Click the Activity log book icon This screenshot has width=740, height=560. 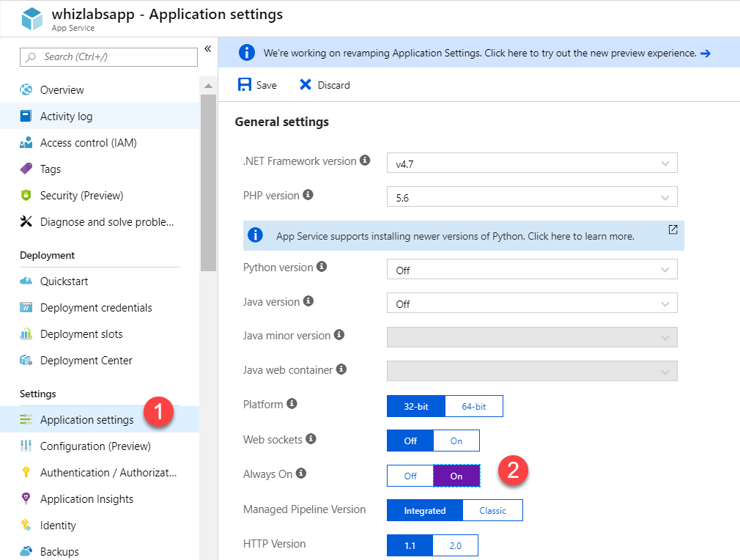pos(26,116)
